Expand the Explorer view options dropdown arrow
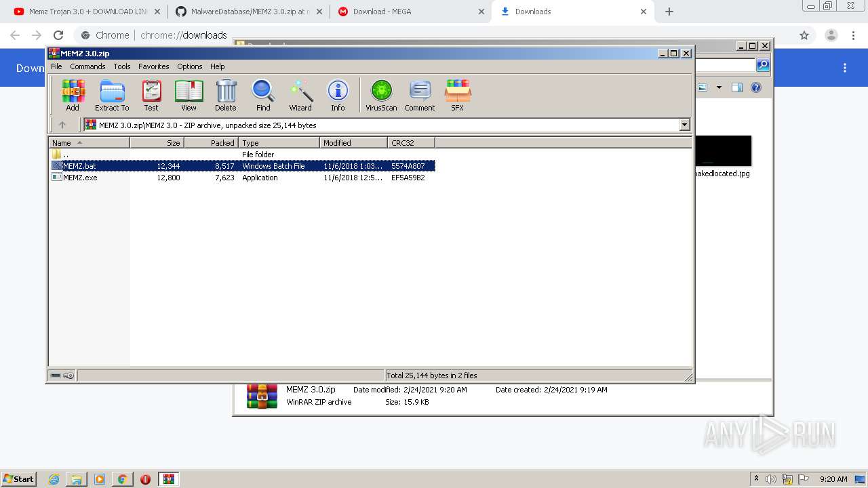Viewport: 868px width, 488px height. click(x=719, y=87)
